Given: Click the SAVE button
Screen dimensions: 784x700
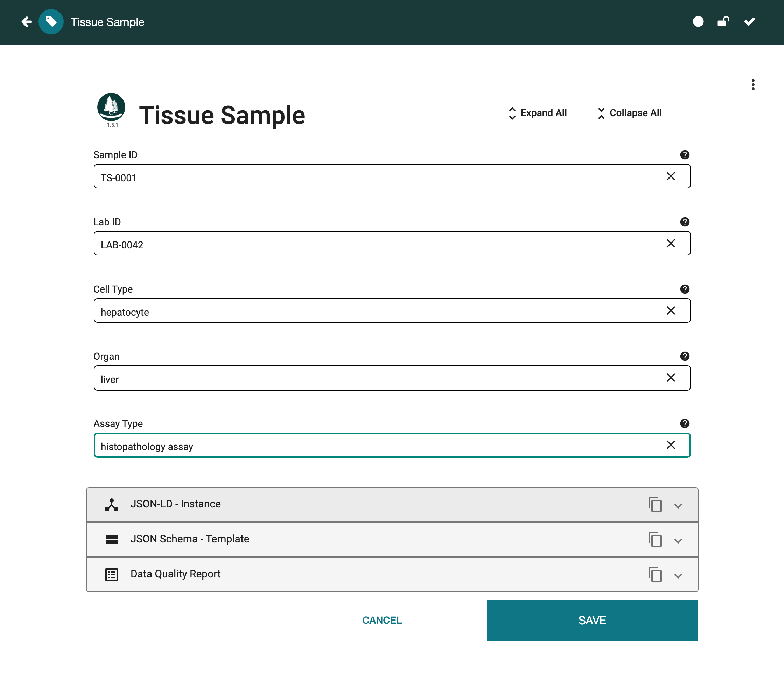Looking at the screenshot, I should pyautogui.click(x=592, y=621).
